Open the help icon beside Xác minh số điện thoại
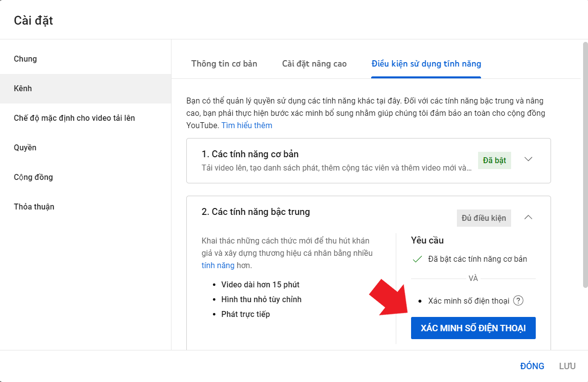Viewport: 588px width, 382px height. [518, 301]
